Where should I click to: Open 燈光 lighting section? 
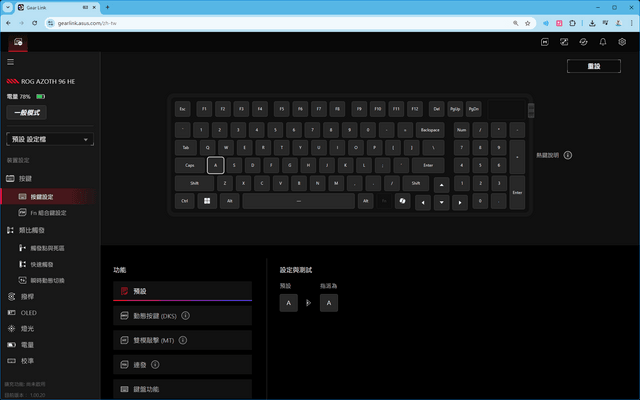point(27,329)
